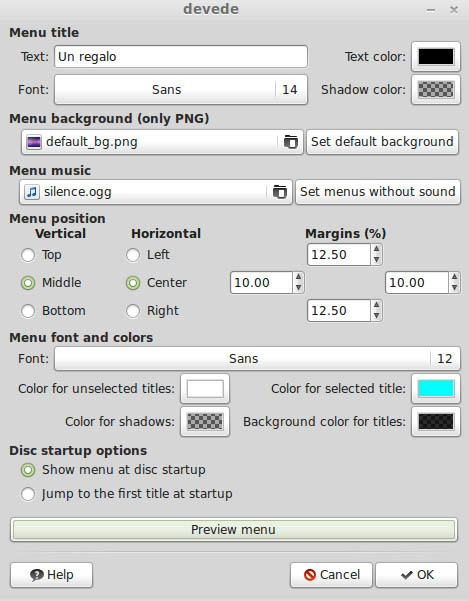Select the Top vertical position

(28, 255)
